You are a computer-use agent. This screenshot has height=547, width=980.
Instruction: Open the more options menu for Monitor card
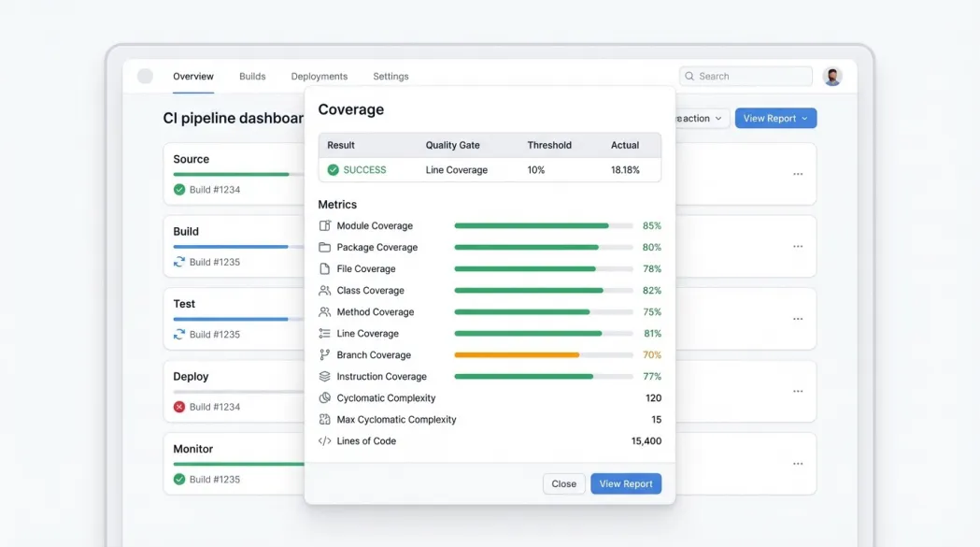pos(798,464)
